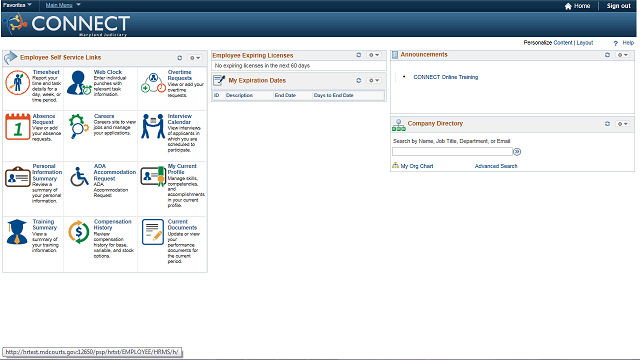Open Personal Information Summary link
The image size is (640, 360).
pyautogui.click(x=47, y=172)
